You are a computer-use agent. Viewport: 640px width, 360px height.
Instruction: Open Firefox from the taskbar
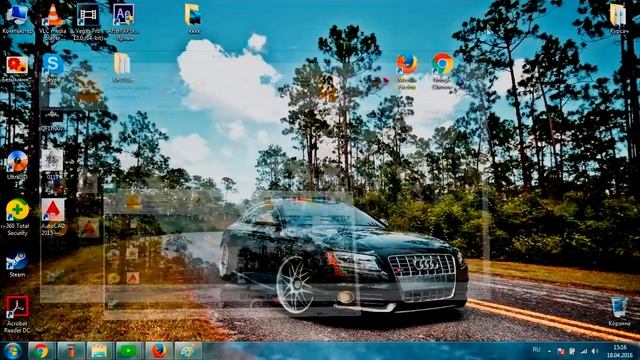(158, 351)
